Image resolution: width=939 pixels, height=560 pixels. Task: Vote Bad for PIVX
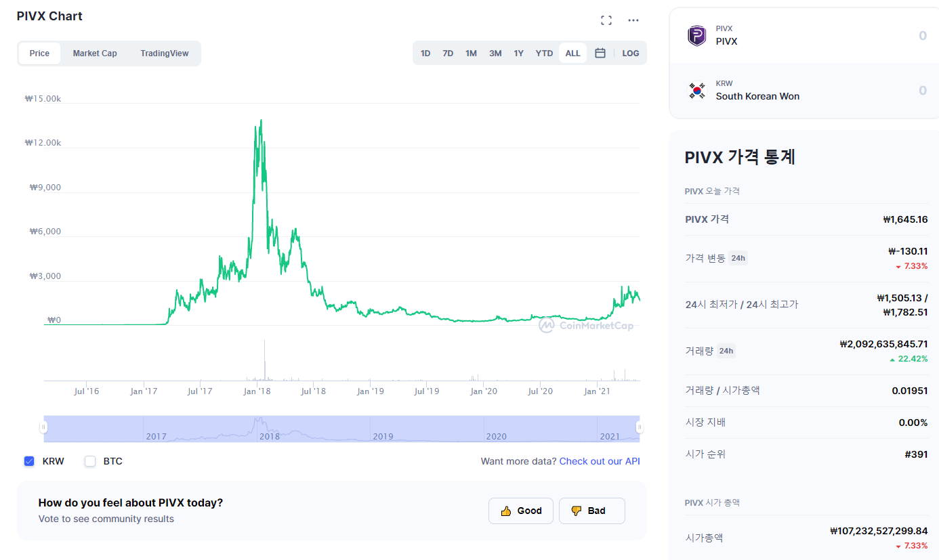591,511
